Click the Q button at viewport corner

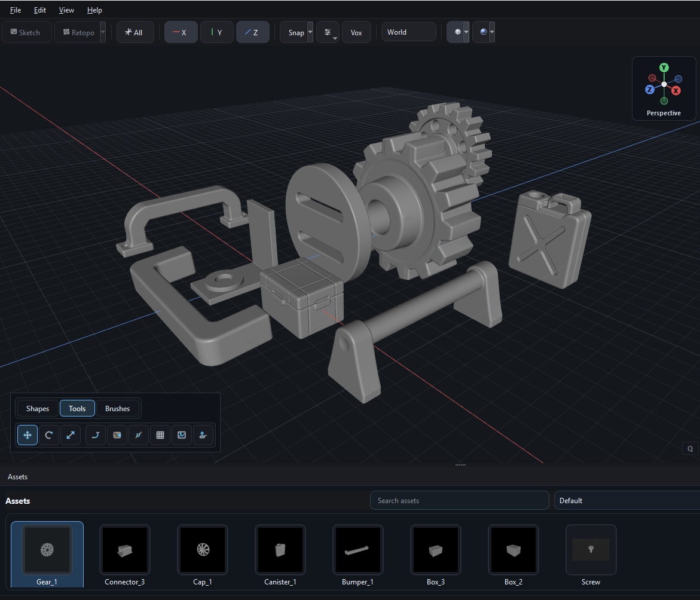690,449
